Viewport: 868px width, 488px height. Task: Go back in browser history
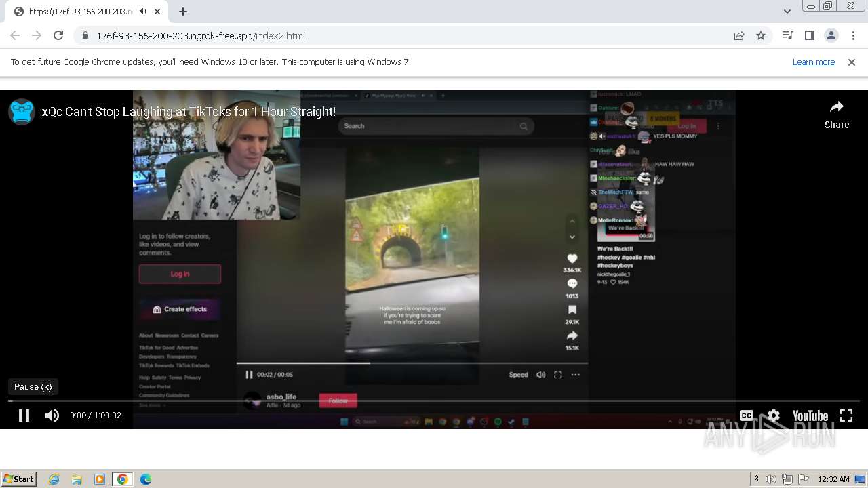click(15, 35)
